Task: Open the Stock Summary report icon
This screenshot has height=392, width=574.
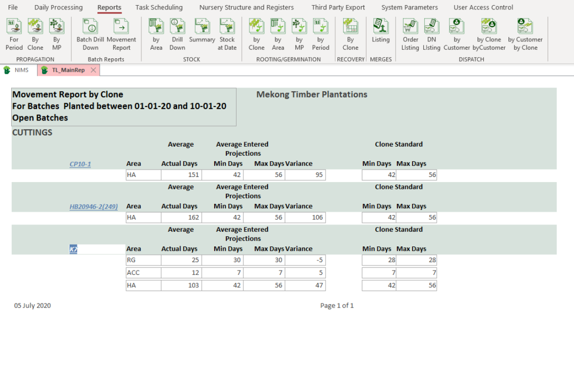Action: click(202, 27)
